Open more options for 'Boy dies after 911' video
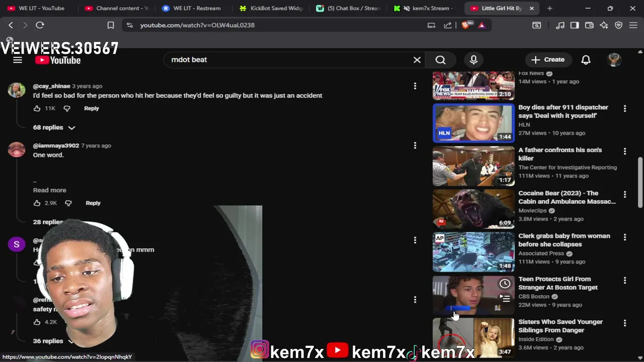The image size is (644, 362). point(625,108)
